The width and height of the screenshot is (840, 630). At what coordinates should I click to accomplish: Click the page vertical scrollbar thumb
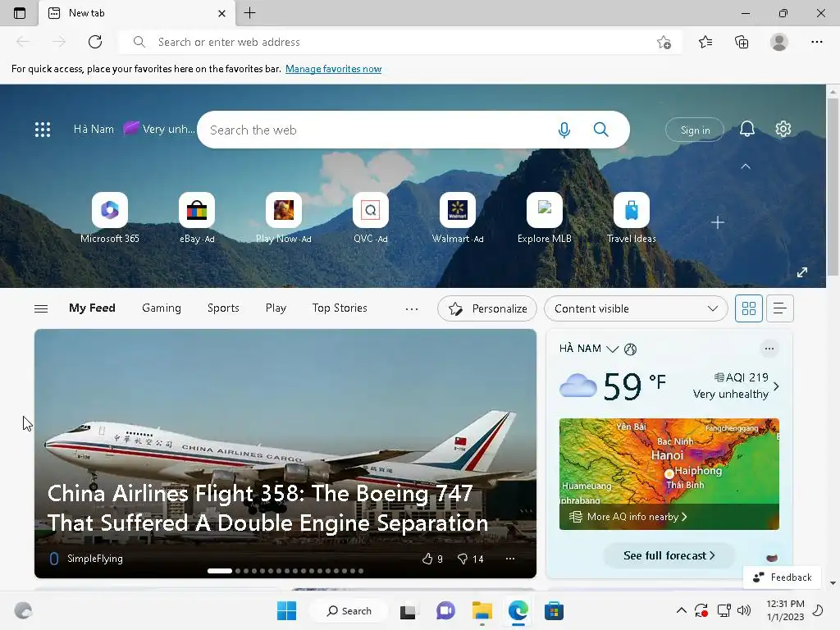(833, 188)
